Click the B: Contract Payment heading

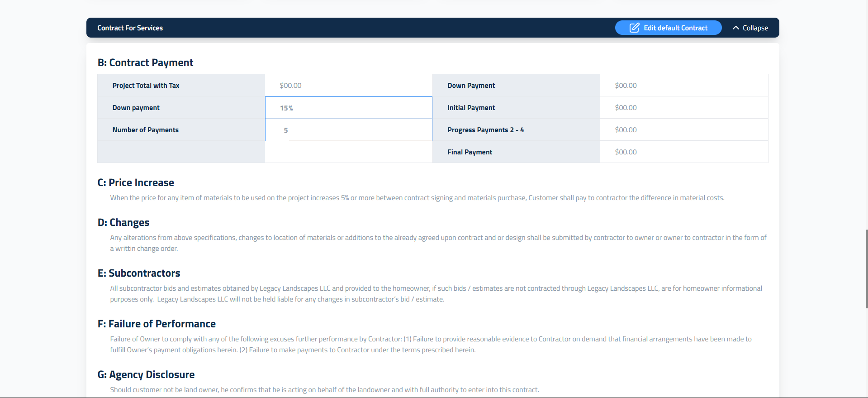(x=145, y=63)
